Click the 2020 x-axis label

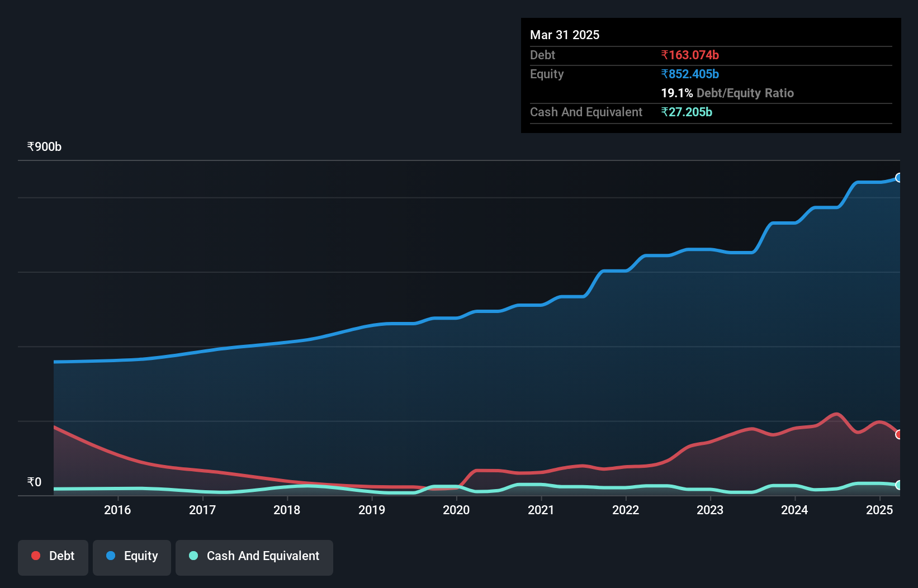tap(456, 510)
